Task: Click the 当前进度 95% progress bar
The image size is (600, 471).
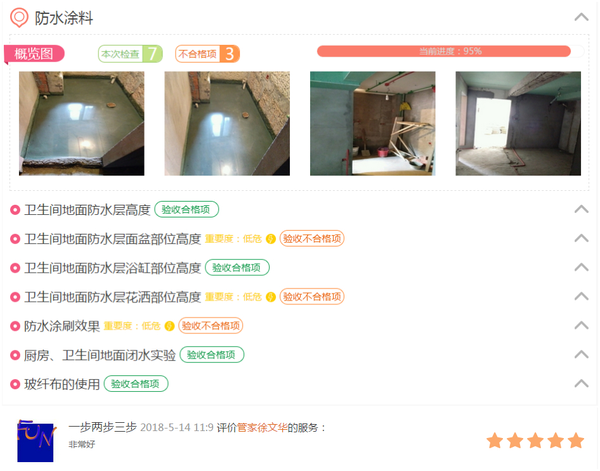Action: [450, 51]
